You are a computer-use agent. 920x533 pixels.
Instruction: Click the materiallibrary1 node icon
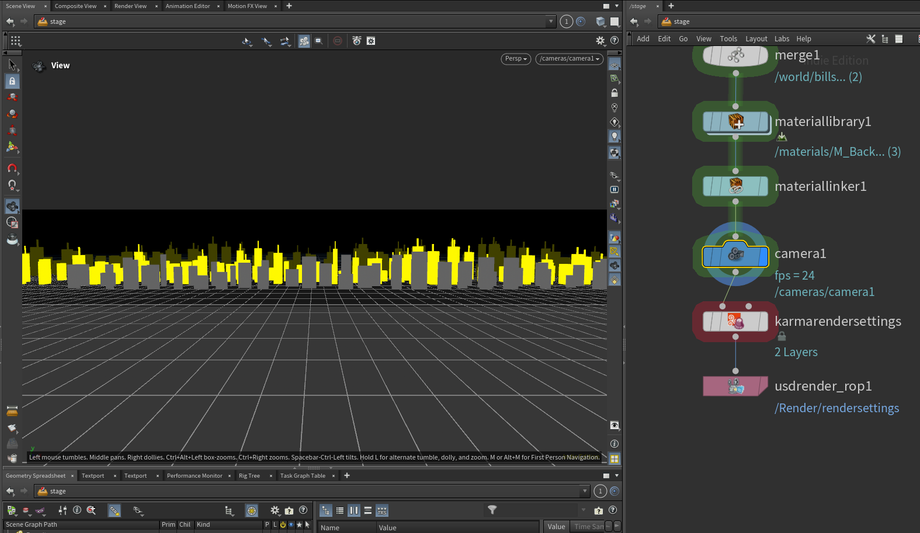point(735,122)
